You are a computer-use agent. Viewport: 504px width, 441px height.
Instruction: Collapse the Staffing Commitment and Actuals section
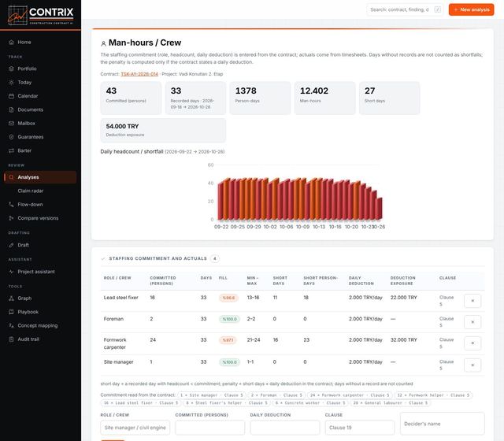pos(103,258)
